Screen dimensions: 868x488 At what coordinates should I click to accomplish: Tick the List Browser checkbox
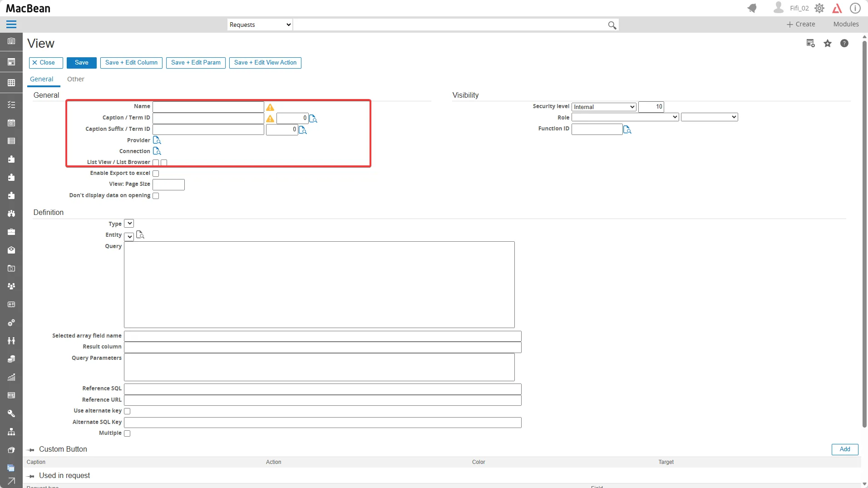[x=164, y=163]
